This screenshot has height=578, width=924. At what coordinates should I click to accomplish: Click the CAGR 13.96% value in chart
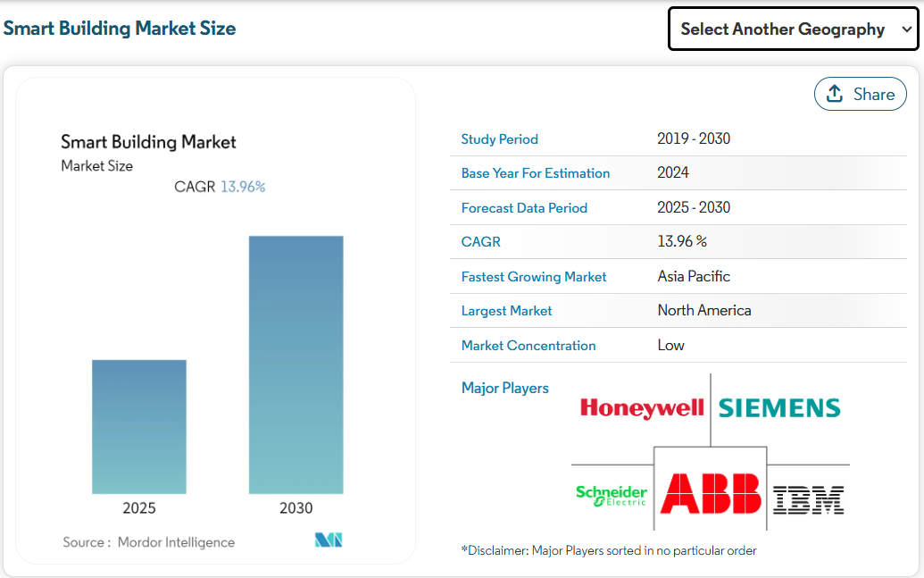(242, 187)
